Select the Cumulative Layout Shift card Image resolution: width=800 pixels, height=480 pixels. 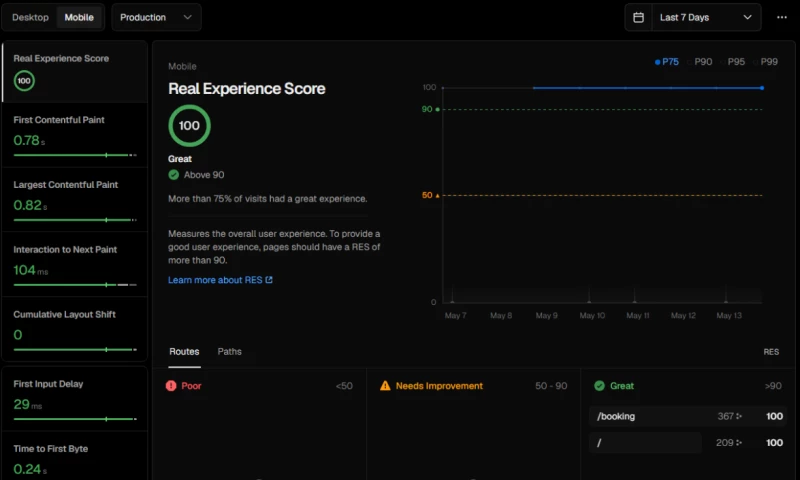pos(75,330)
